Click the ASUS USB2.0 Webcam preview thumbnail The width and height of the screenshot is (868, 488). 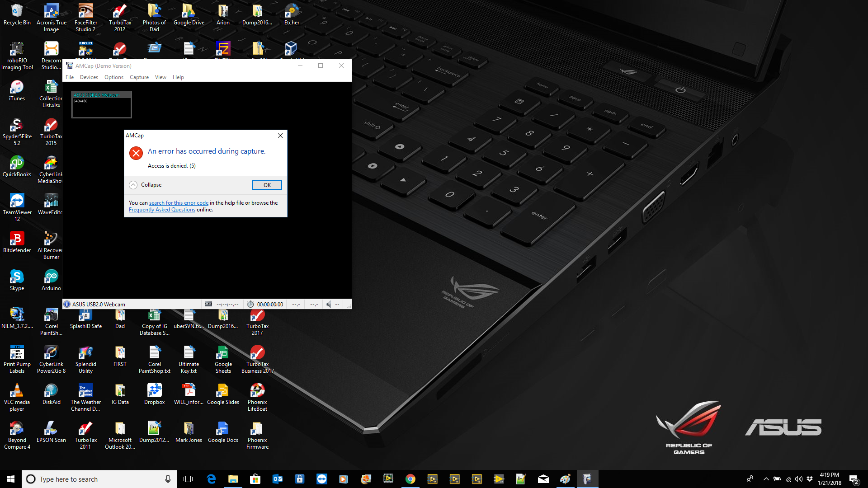pos(102,104)
